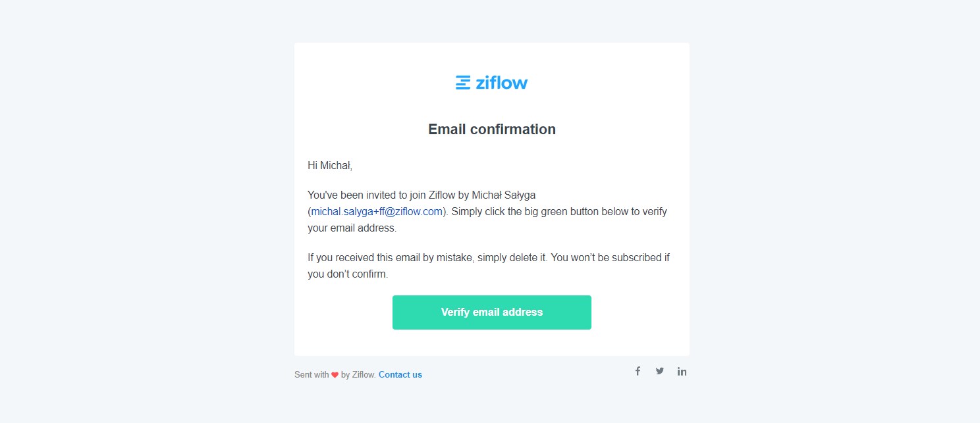The height and width of the screenshot is (423, 980).
Task: Click the Email confirmation heading
Action: pos(492,129)
